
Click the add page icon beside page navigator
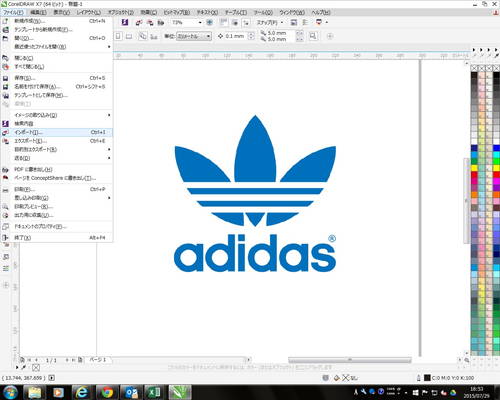[x=80, y=360]
